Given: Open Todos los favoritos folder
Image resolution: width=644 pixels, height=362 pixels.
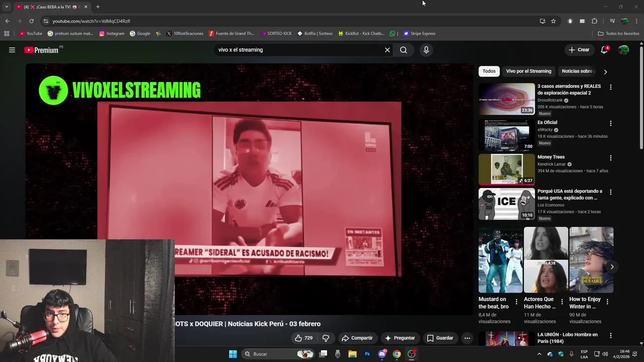Looking at the screenshot, I should click(x=618, y=34).
